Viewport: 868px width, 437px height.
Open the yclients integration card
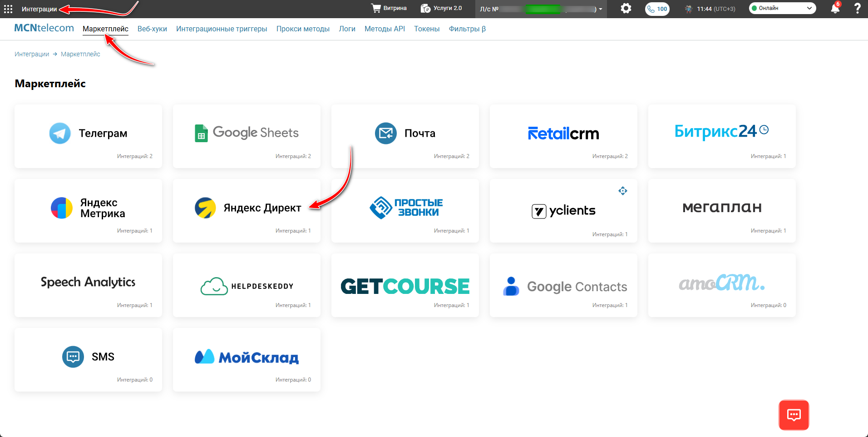pyautogui.click(x=563, y=211)
